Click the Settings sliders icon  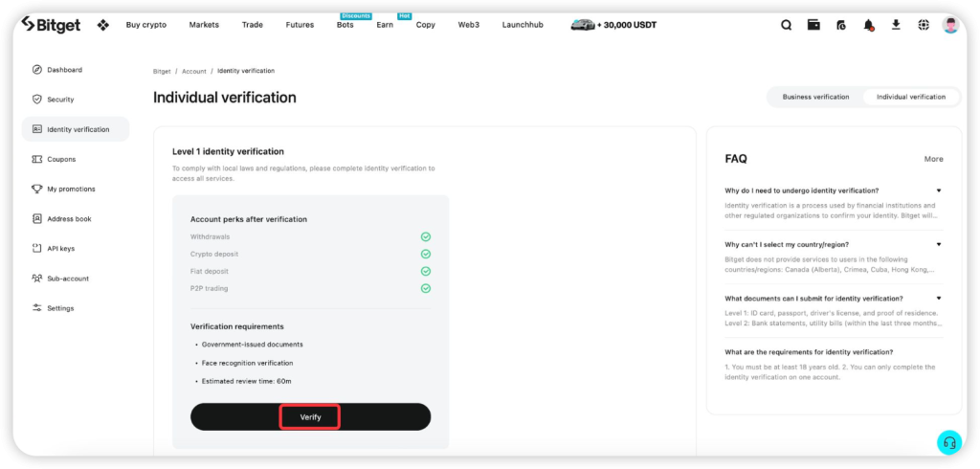click(37, 308)
